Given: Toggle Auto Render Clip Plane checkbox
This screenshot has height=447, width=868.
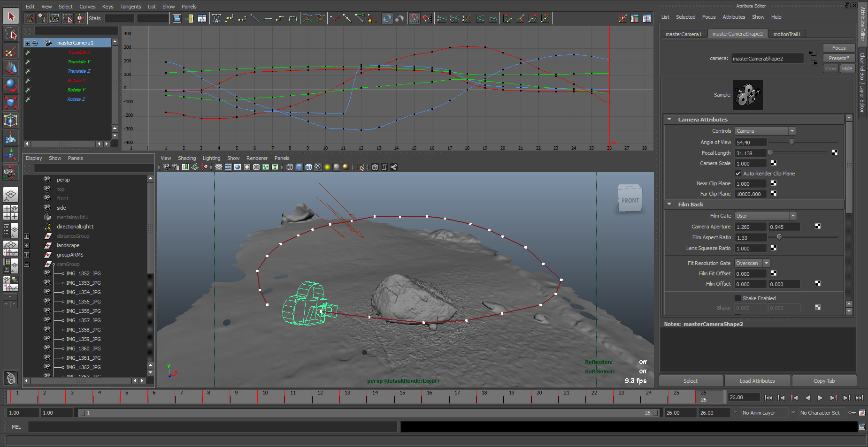Looking at the screenshot, I should click(x=738, y=174).
